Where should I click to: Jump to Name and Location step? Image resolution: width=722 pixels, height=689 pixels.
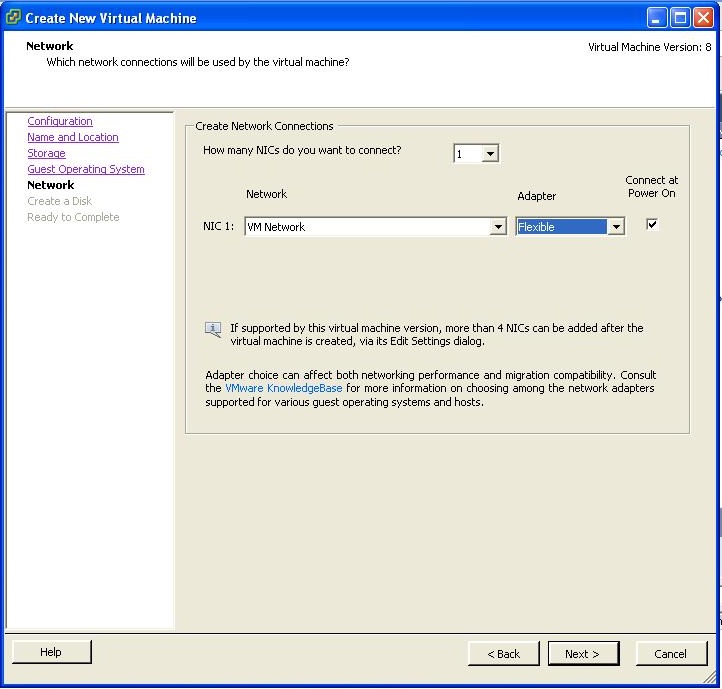coord(73,137)
